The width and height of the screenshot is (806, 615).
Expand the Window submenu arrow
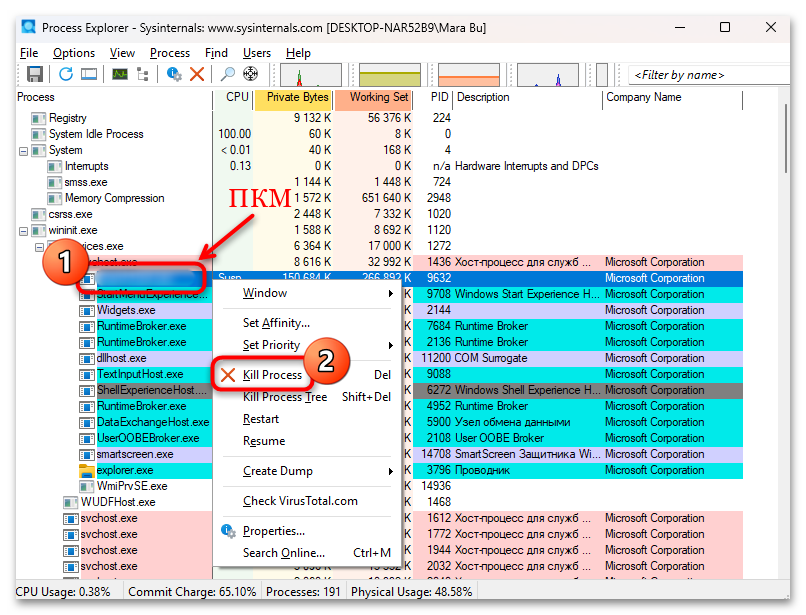[x=391, y=294]
